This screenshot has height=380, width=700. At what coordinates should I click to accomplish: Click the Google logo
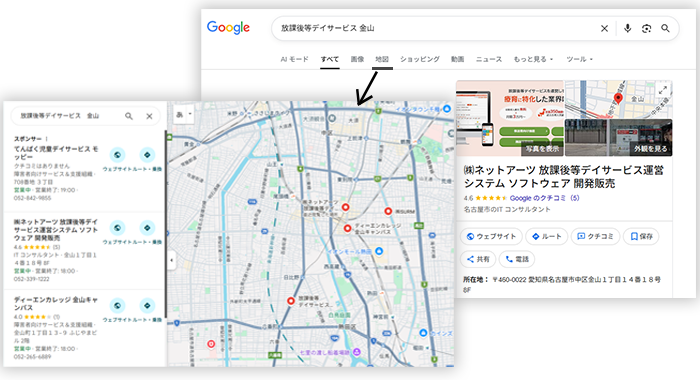coord(228,28)
